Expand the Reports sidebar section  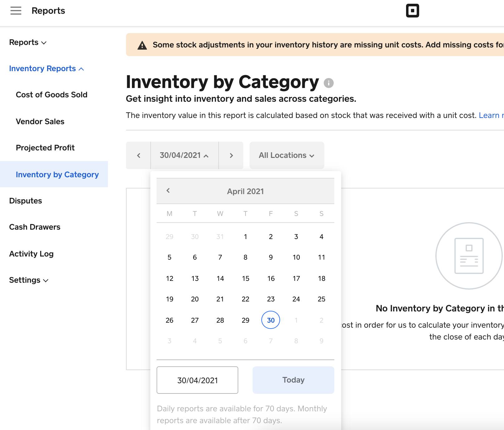(28, 42)
